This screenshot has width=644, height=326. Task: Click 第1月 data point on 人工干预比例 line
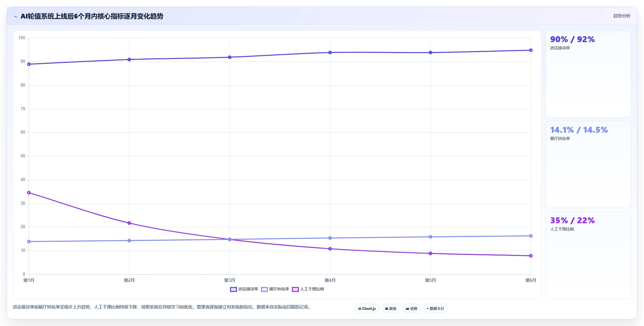coord(29,193)
